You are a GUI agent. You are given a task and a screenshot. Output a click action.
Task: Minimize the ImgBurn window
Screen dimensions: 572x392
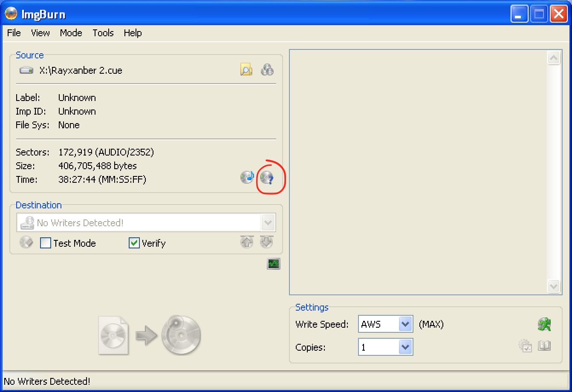point(519,14)
